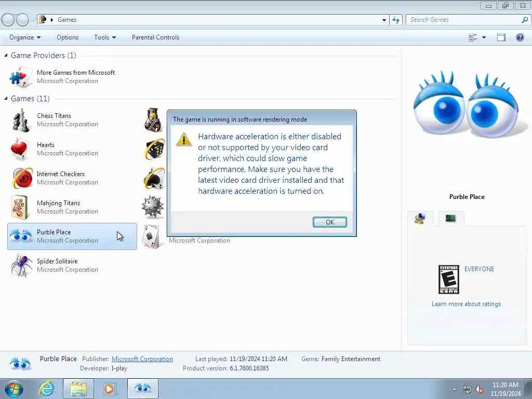This screenshot has height=399, width=532.
Task: Select the Minesweeper mine icon
Action: coord(153,207)
